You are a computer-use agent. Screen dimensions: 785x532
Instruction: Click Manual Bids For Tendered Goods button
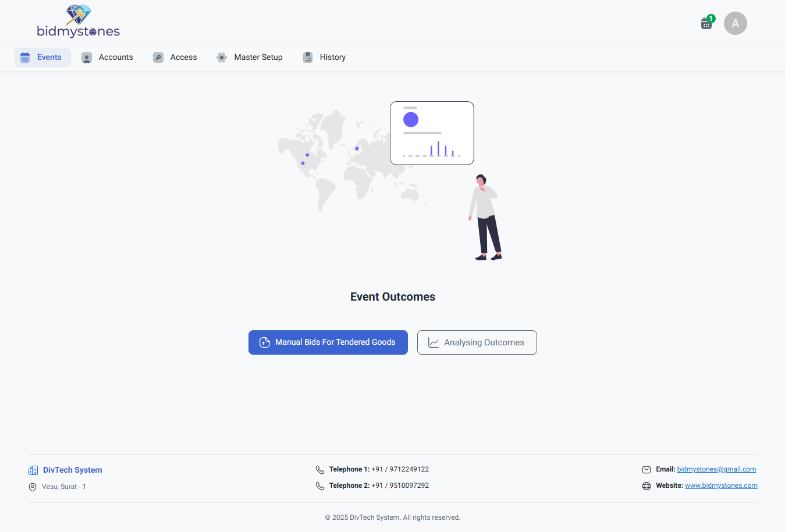click(x=328, y=342)
